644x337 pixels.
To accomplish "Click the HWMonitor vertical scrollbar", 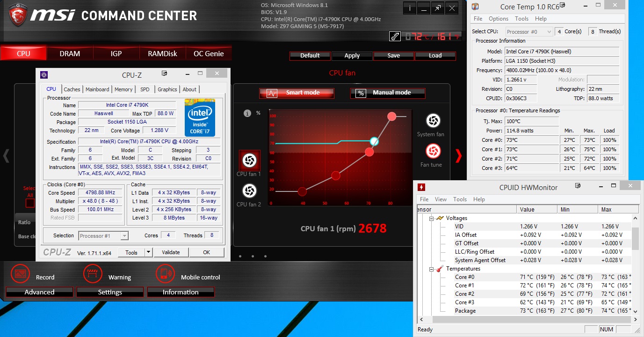I will tap(635, 239).
